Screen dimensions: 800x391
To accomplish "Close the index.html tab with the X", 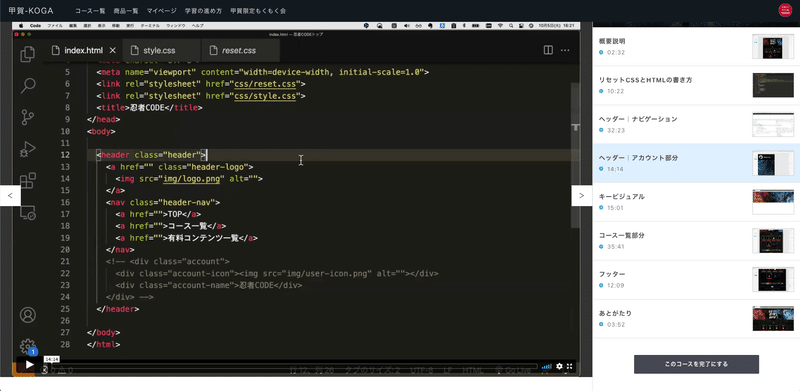I will pos(113,51).
